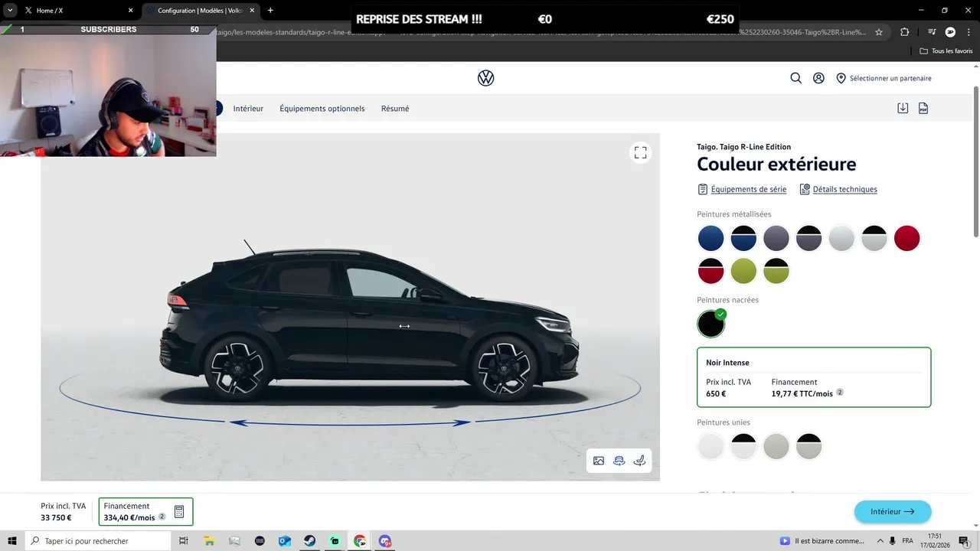Open Chrome media control icon
The image size is (980, 551).
(932, 32)
